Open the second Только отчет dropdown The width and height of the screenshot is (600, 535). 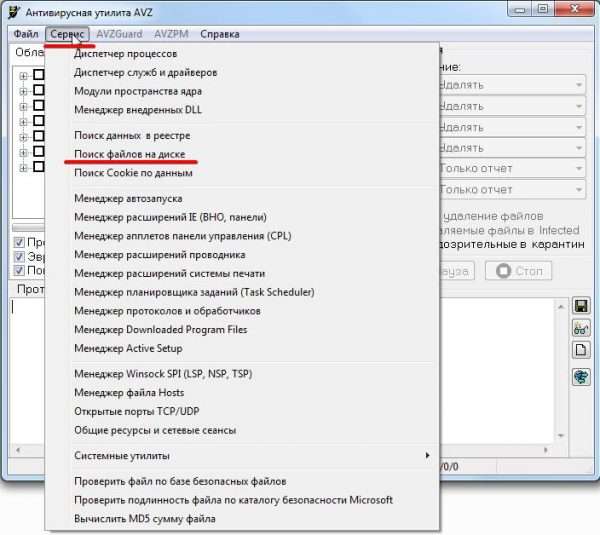coord(512,189)
